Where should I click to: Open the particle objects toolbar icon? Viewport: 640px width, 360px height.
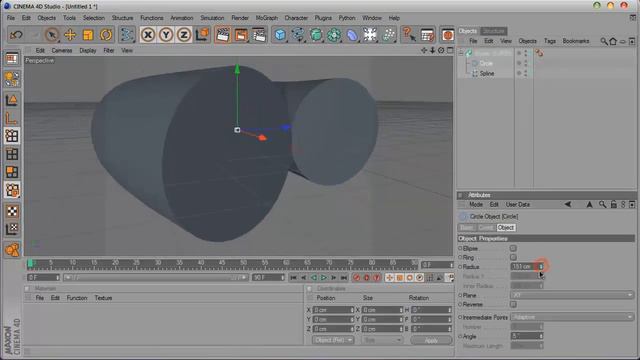388,35
